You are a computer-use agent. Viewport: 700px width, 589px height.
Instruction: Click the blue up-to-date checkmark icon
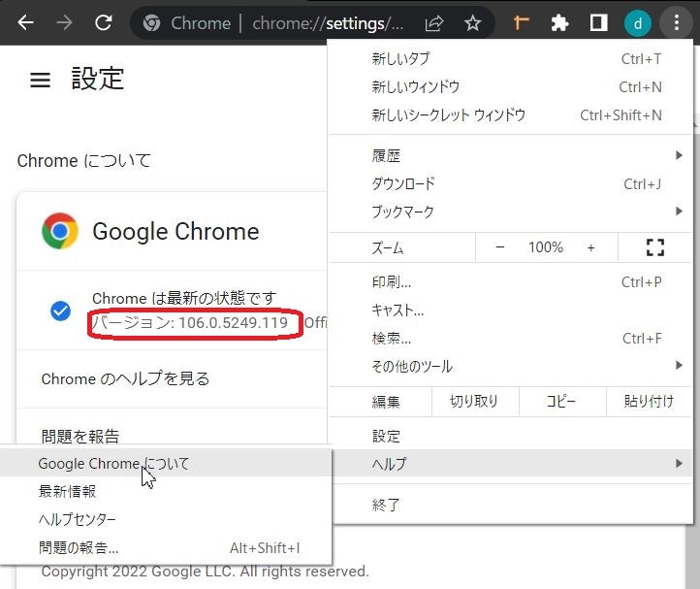coord(60,311)
